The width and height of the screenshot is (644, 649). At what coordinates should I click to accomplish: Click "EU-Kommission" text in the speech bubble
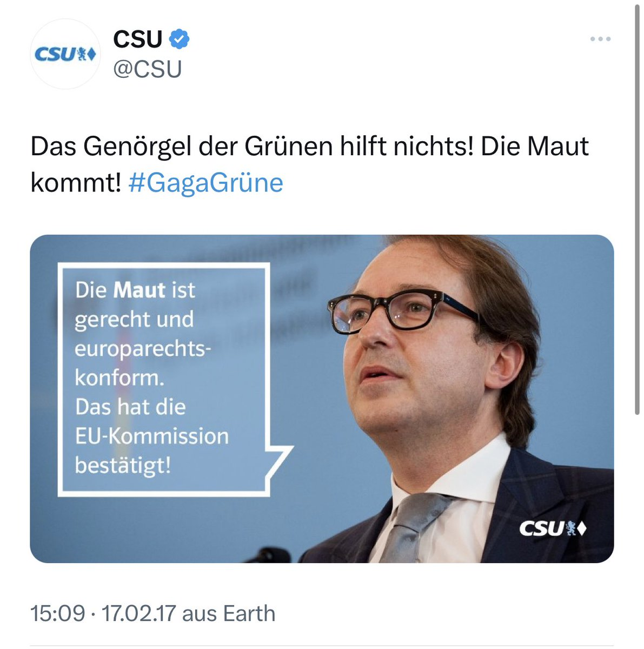tap(152, 436)
